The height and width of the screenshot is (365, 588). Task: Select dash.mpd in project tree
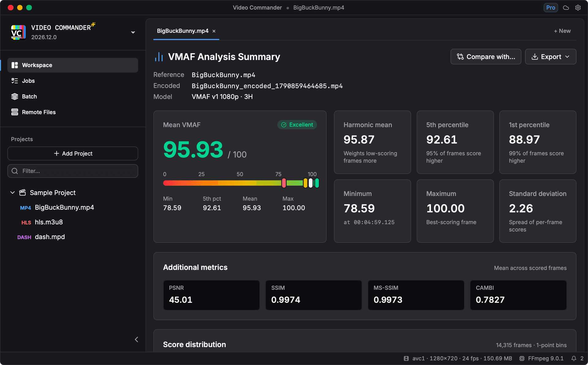(x=50, y=237)
